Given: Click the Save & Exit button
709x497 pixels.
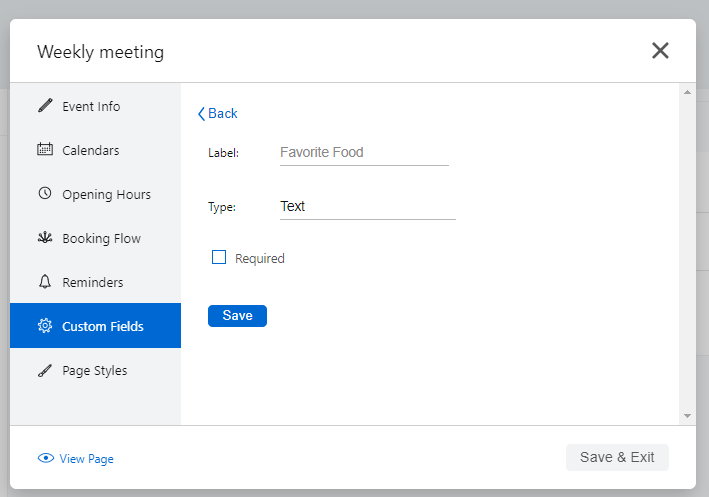Looking at the screenshot, I should (x=617, y=457).
